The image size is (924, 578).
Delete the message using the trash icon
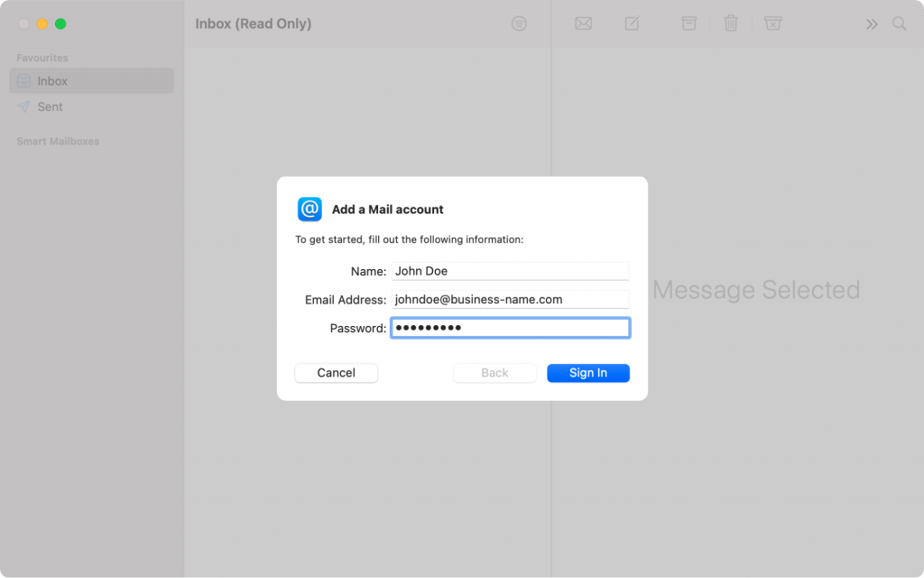click(x=731, y=23)
